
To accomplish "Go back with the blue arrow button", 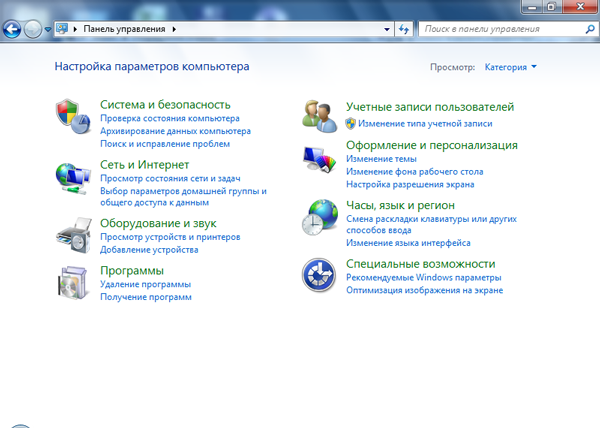I will (12, 29).
